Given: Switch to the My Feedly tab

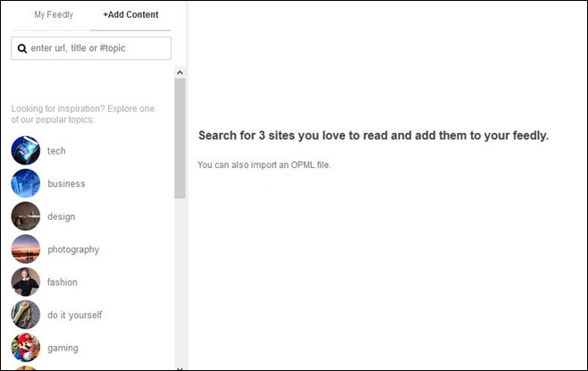Looking at the screenshot, I should click(54, 14).
